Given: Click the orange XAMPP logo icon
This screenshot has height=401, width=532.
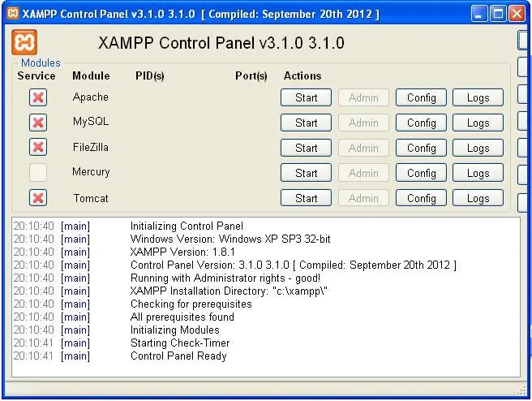Looking at the screenshot, I should point(24,42).
